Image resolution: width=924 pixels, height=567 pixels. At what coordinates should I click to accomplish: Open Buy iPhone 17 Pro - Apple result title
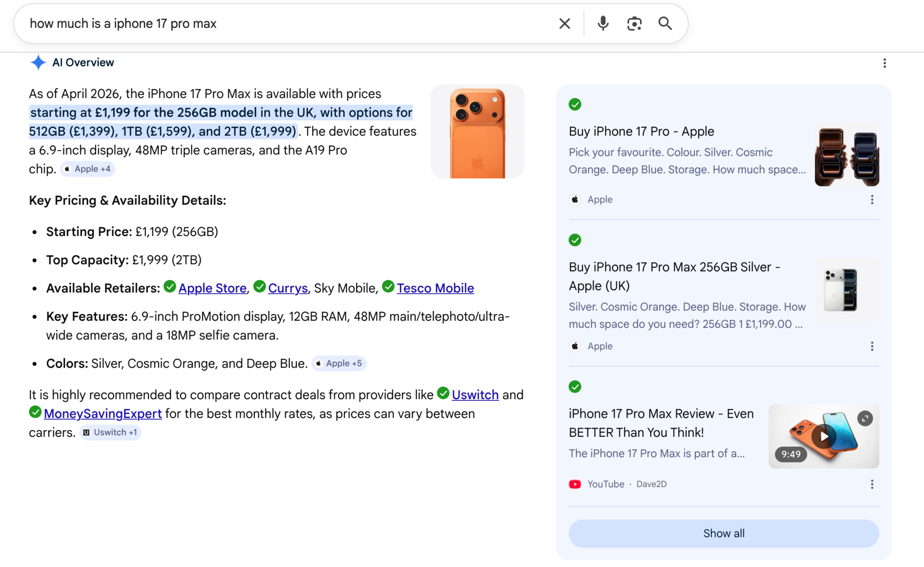coord(641,132)
